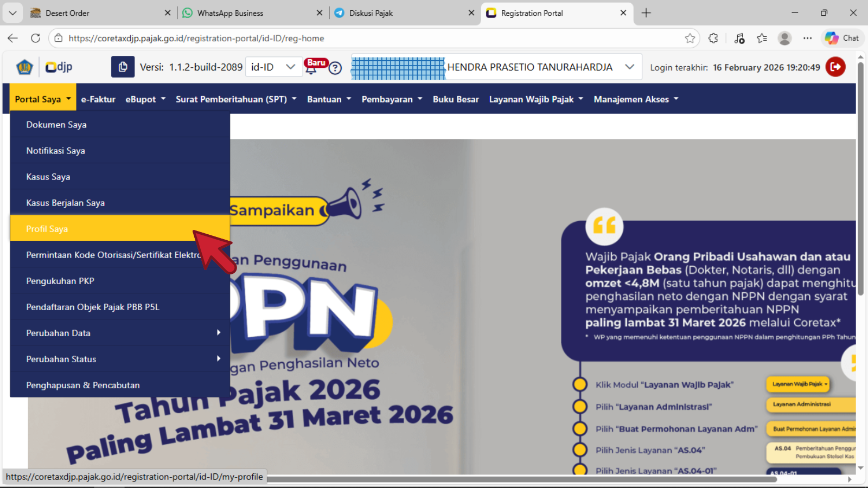The width and height of the screenshot is (868, 488).
Task: Expand the Perubahan Data submenu
Action: point(119,333)
